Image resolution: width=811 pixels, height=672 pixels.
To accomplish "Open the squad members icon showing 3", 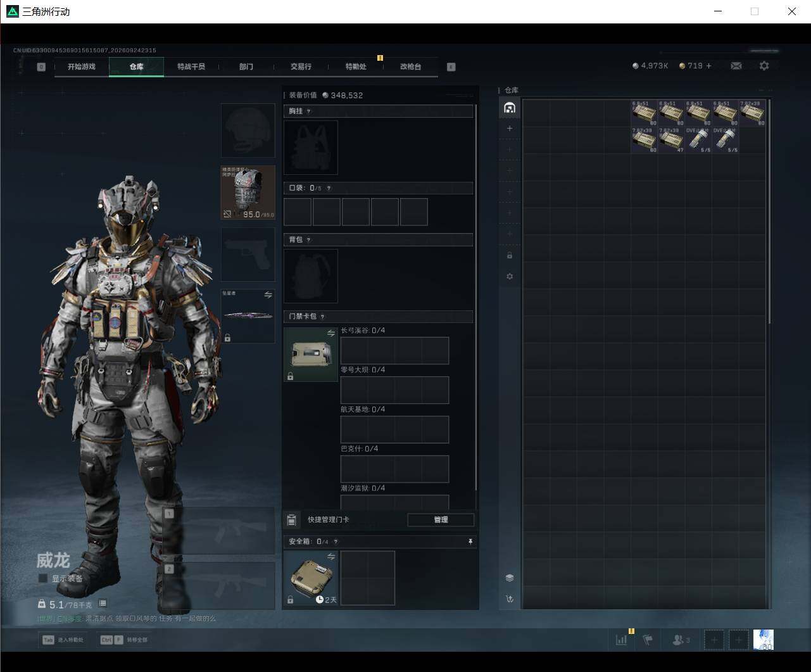I will [x=681, y=640].
